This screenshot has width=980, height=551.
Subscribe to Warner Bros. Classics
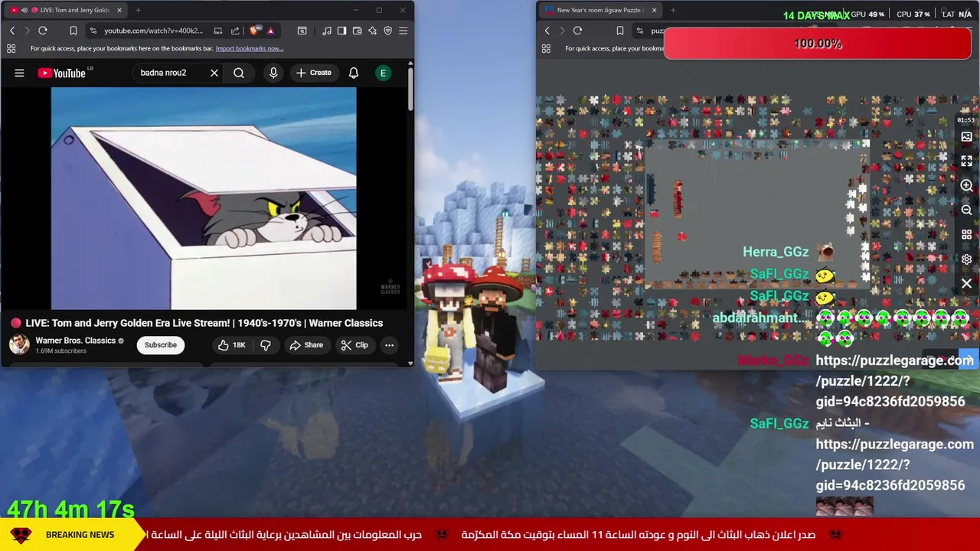pos(161,345)
